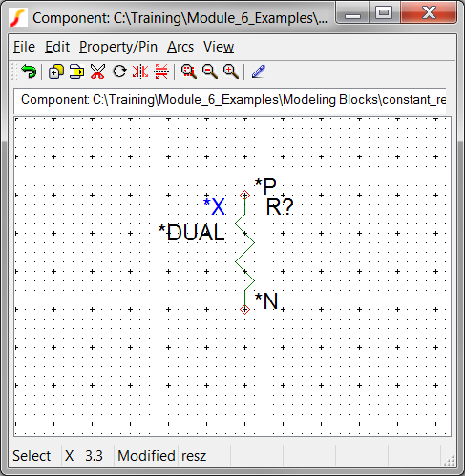
Task: Click the Mirror icon
Action: [140, 72]
